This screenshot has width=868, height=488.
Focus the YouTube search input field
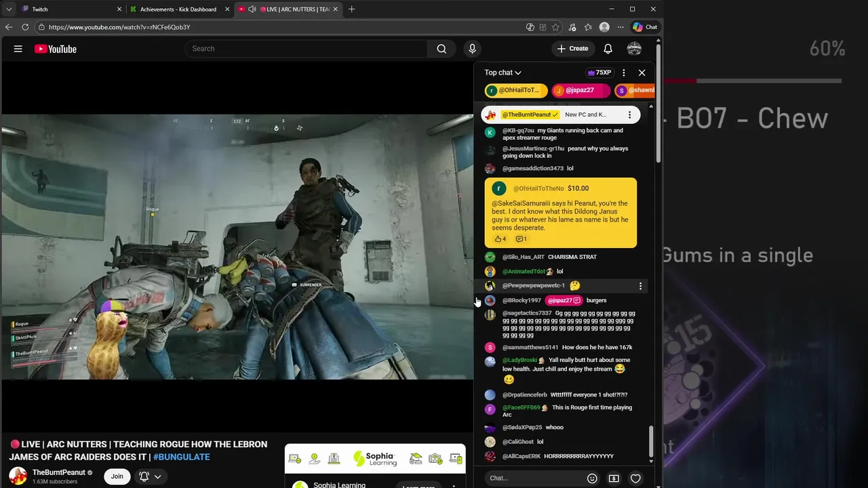(306, 49)
